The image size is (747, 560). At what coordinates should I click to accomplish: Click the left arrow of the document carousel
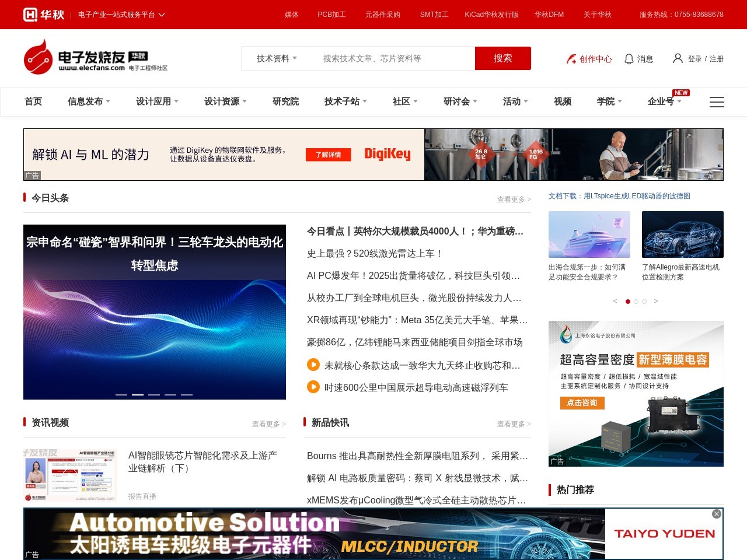tap(615, 301)
